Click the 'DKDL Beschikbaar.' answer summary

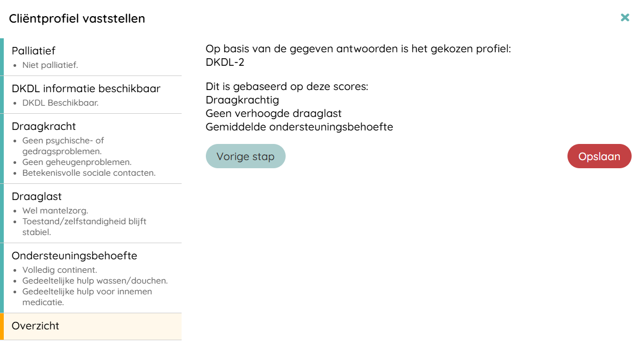coord(60,103)
